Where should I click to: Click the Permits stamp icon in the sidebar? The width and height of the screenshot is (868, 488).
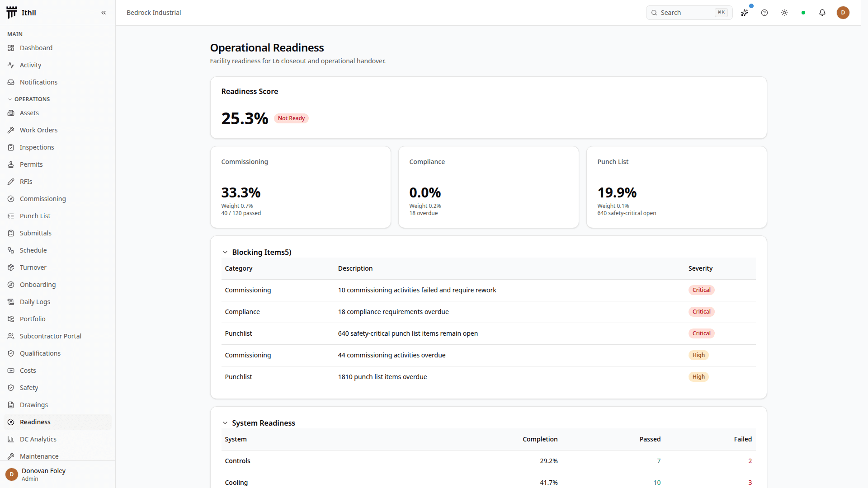11,164
